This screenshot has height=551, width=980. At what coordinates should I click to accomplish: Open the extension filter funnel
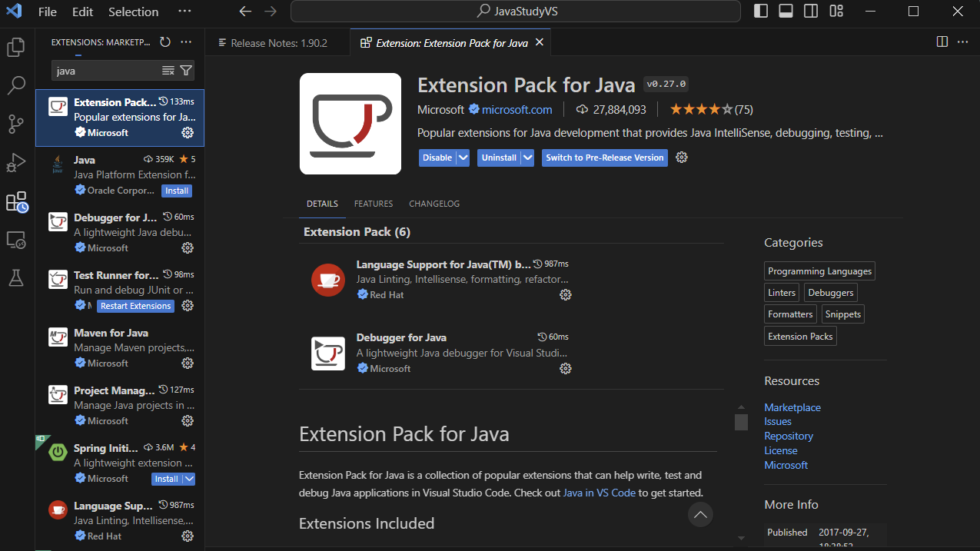[186, 71]
